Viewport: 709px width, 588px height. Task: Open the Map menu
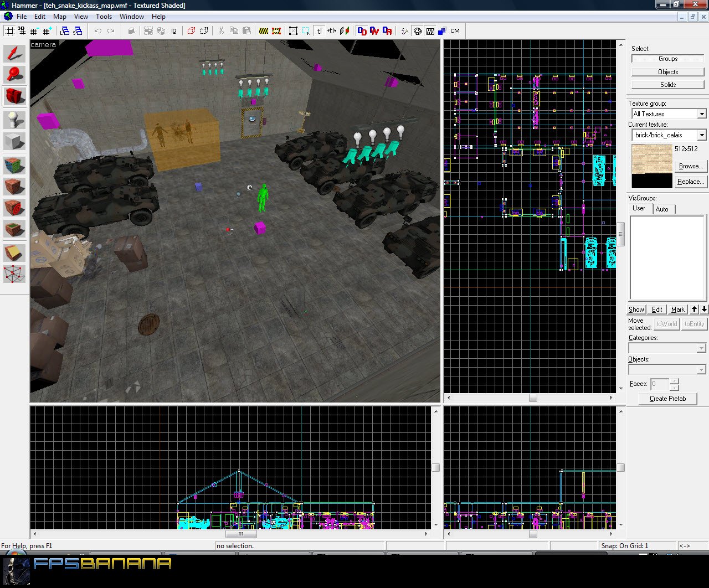pyautogui.click(x=59, y=17)
